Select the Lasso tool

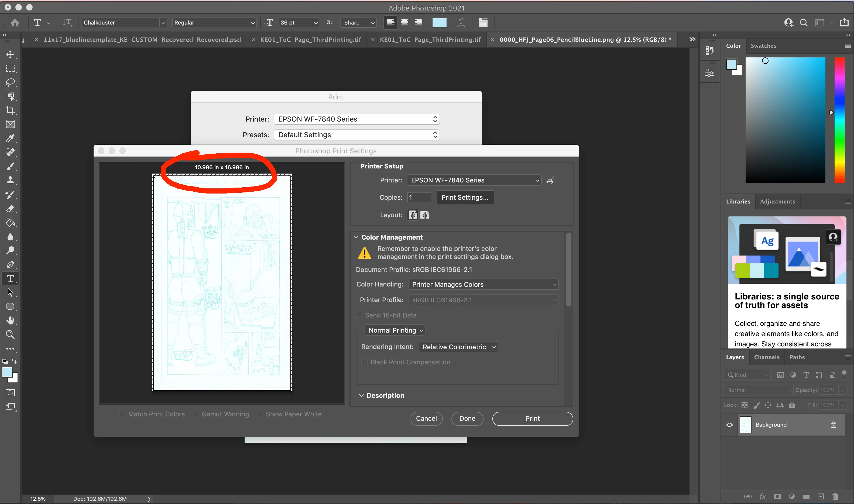click(10, 82)
